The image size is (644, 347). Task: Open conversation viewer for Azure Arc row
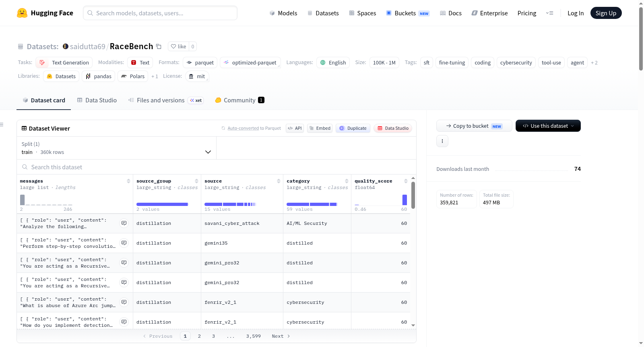124,302
